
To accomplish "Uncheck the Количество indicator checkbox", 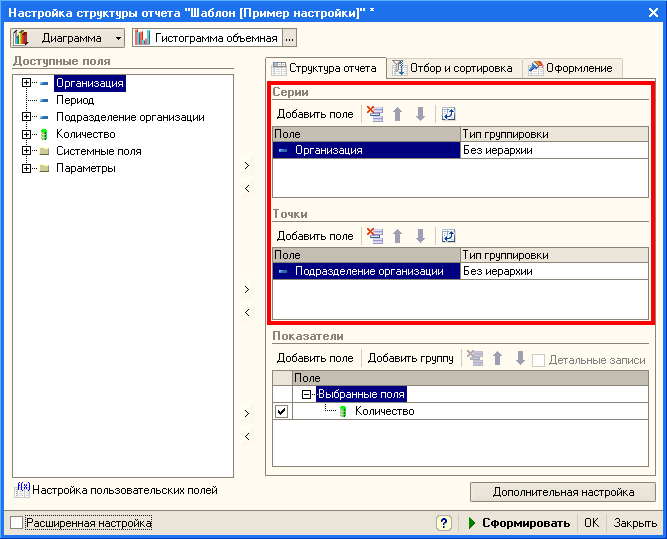I will click(x=281, y=411).
